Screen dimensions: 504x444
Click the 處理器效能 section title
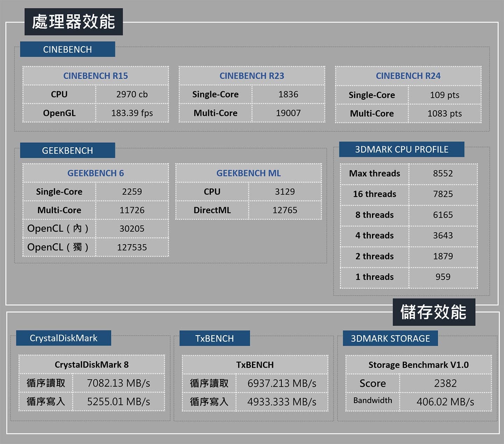[73, 22]
